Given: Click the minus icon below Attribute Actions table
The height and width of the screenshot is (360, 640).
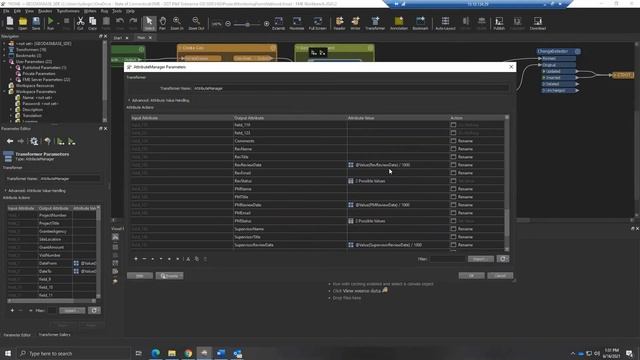Looking at the screenshot, I should (144, 259).
